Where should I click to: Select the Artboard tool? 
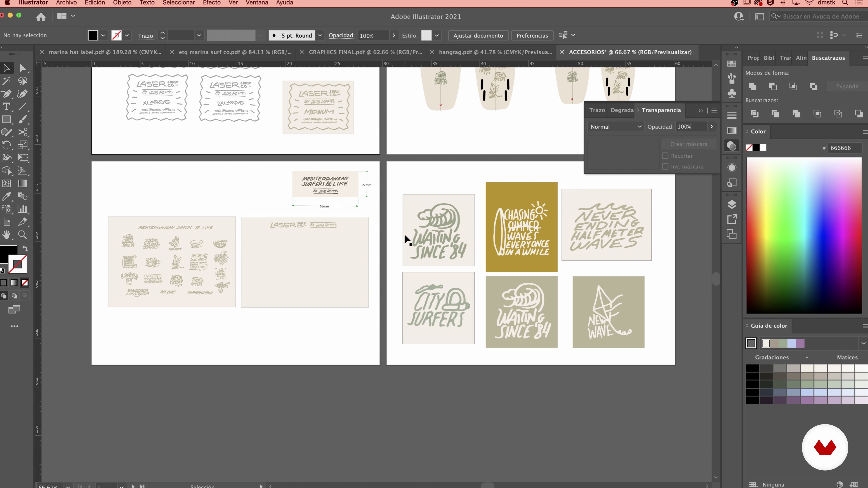pos(6,222)
